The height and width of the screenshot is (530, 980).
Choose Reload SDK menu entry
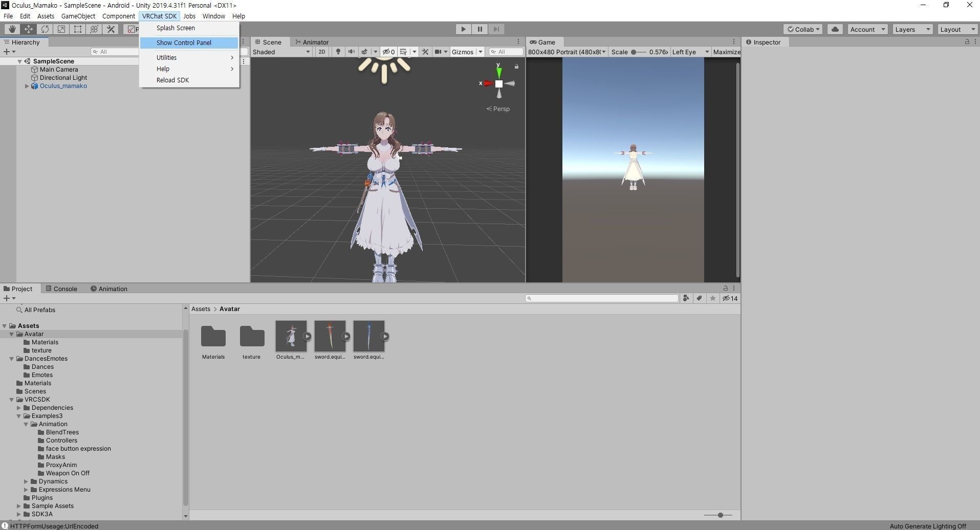189,80
